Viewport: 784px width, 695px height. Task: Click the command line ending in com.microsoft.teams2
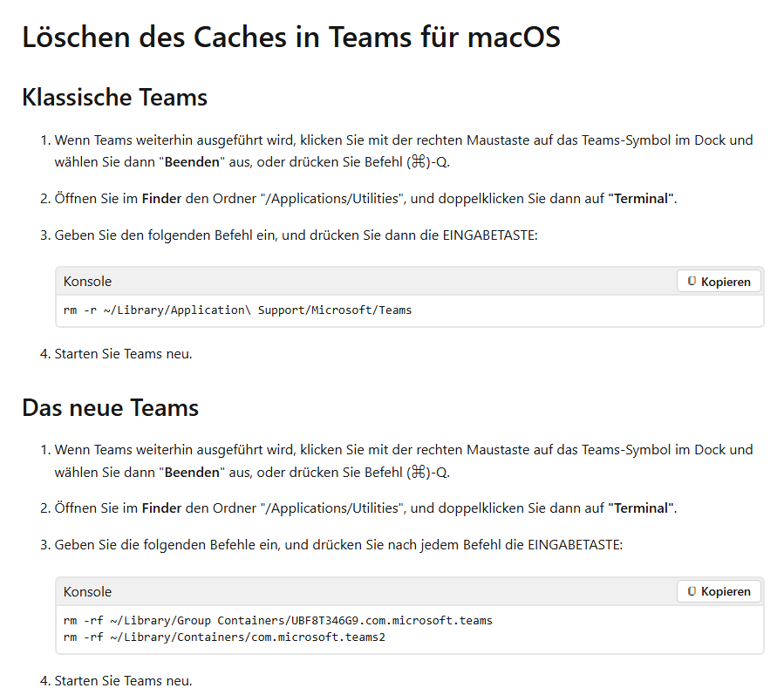224,637
